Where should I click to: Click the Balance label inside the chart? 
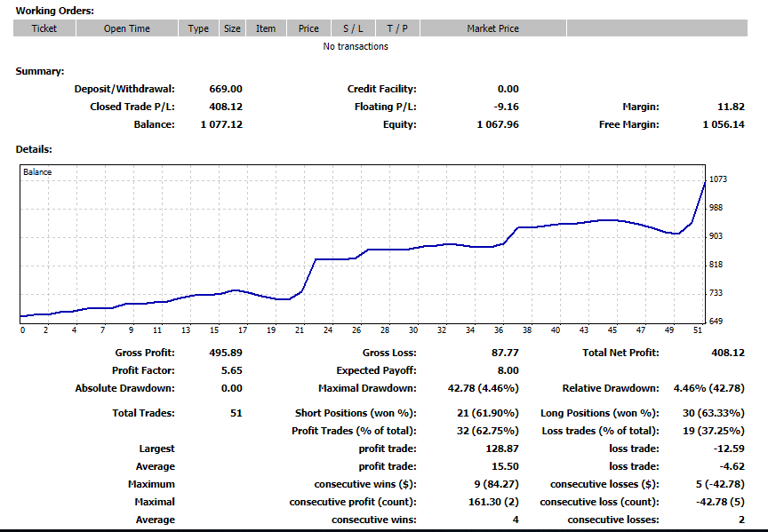pos(37,172)
